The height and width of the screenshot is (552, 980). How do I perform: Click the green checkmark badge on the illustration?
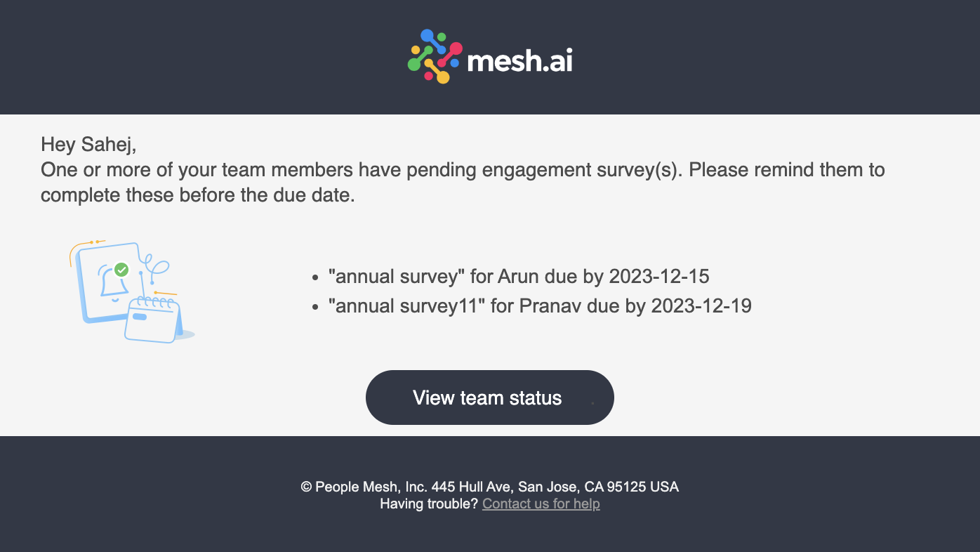(x=121, y=270)
